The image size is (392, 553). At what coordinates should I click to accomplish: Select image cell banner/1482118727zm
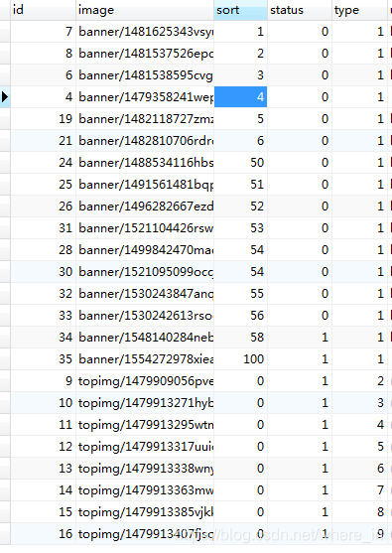pos(145,118)
